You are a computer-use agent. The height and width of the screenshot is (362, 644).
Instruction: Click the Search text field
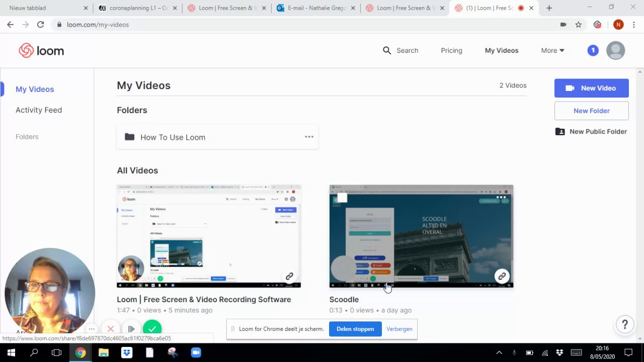tap(407, 50)
